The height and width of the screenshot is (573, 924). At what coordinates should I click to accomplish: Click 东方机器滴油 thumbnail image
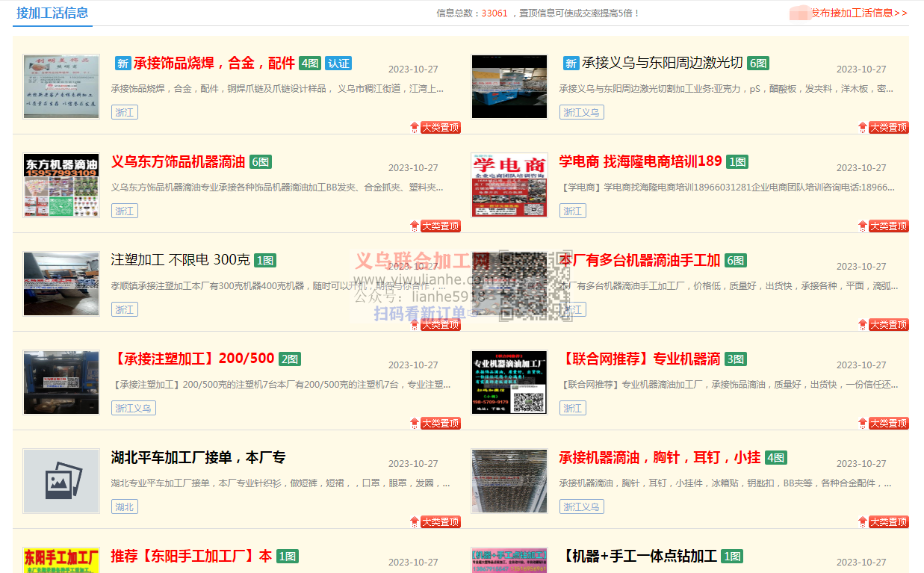[x=61, y=185]
